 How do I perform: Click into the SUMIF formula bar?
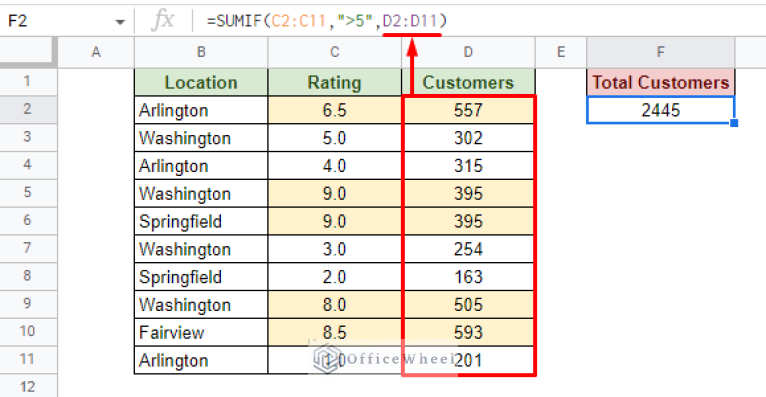479,21
